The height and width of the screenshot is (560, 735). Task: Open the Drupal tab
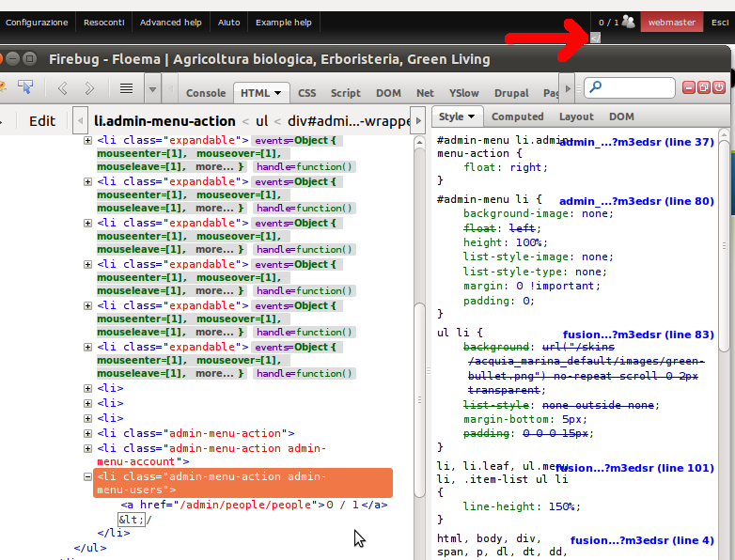(x=511, y=93)
